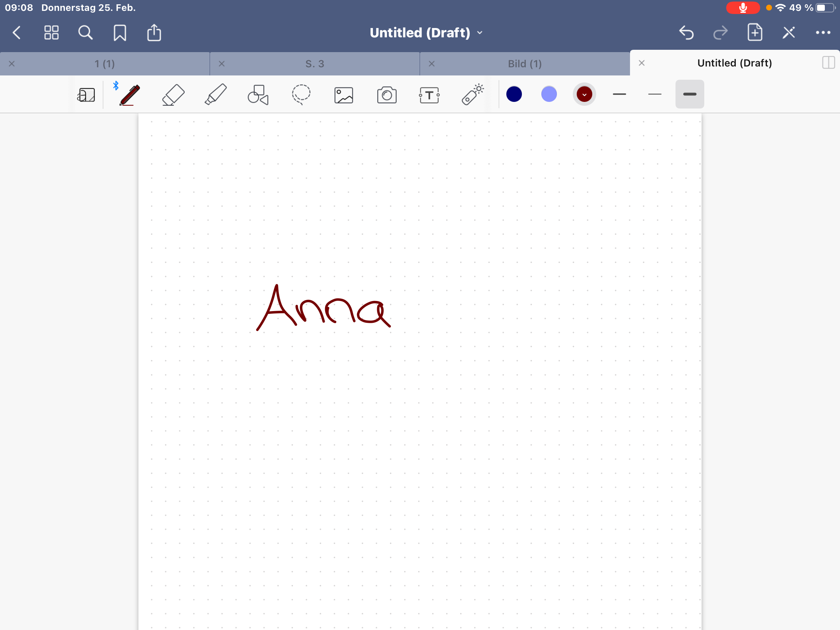
Task: Open the dark red color options
Action: [584, 94]
